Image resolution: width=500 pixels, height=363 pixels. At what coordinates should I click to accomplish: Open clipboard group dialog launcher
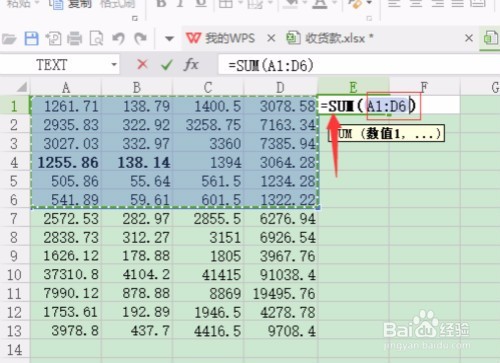coord(135,19)
